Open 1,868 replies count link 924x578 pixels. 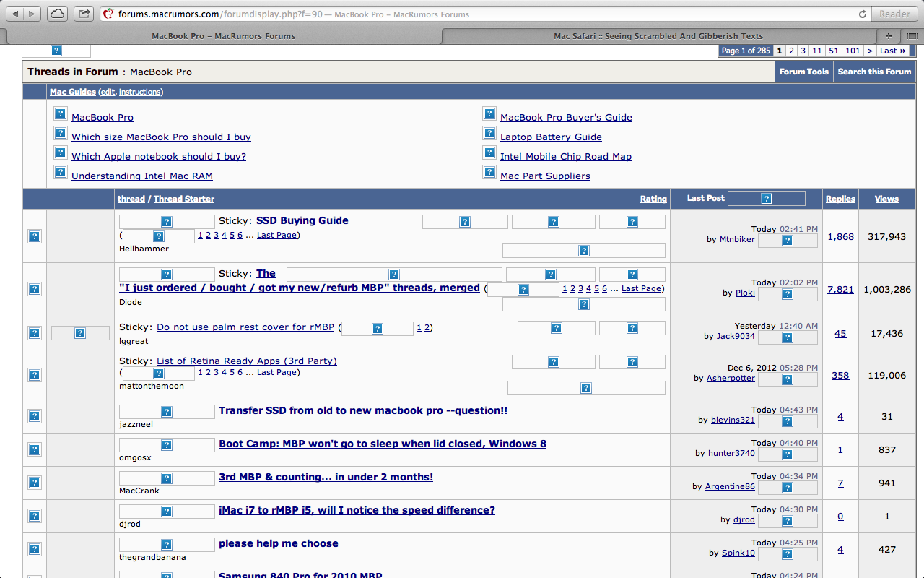click(x=840, y=236)
